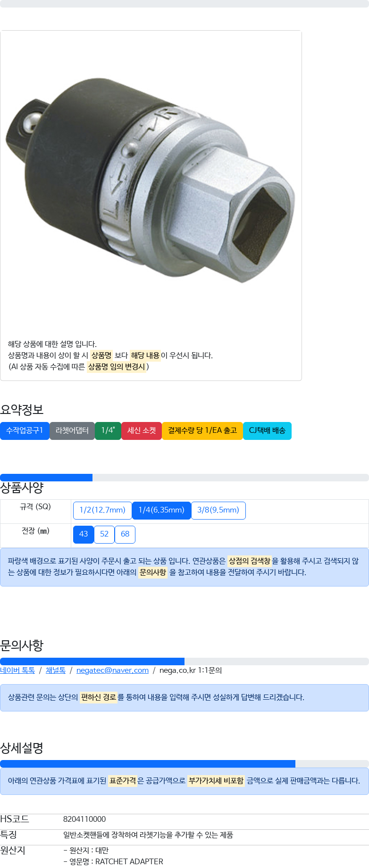The height and width of the screenshot is (868, 369).
Task: Click the yellow 결제수량 당 1/EA 출고 badge
Action: click(202, 430)
